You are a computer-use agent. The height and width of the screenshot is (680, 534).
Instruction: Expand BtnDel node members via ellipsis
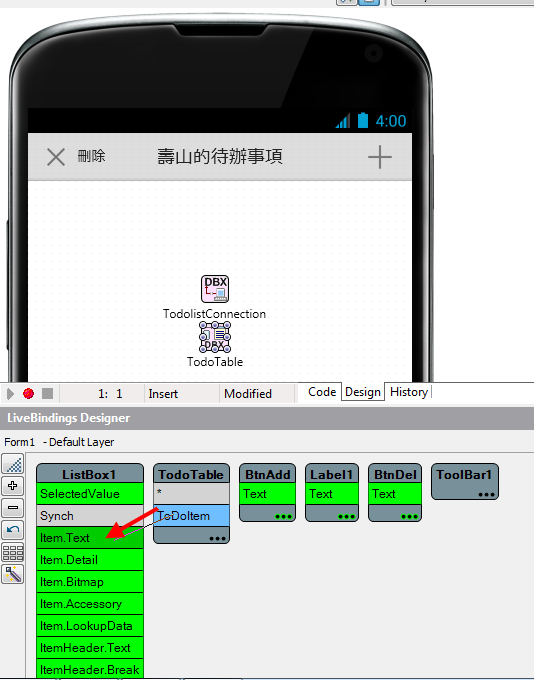click(x=410, y=516)
